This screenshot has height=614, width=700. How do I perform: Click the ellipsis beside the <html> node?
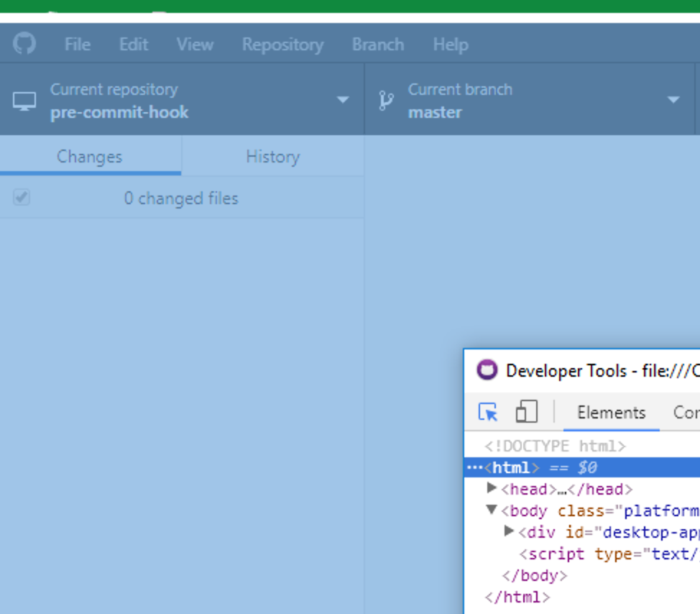(x=474, y=467)
